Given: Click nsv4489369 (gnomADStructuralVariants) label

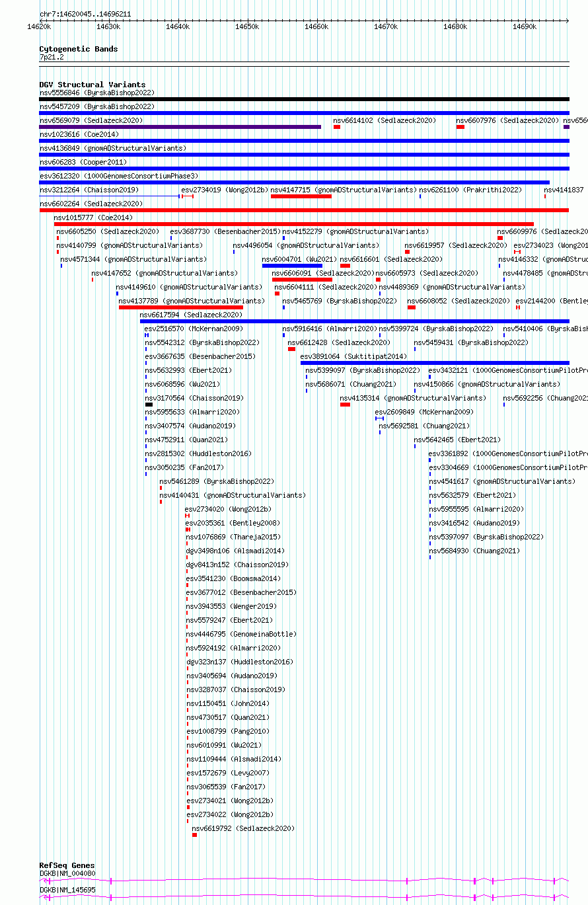Looking at the screenshot, I should click(453, 287).
